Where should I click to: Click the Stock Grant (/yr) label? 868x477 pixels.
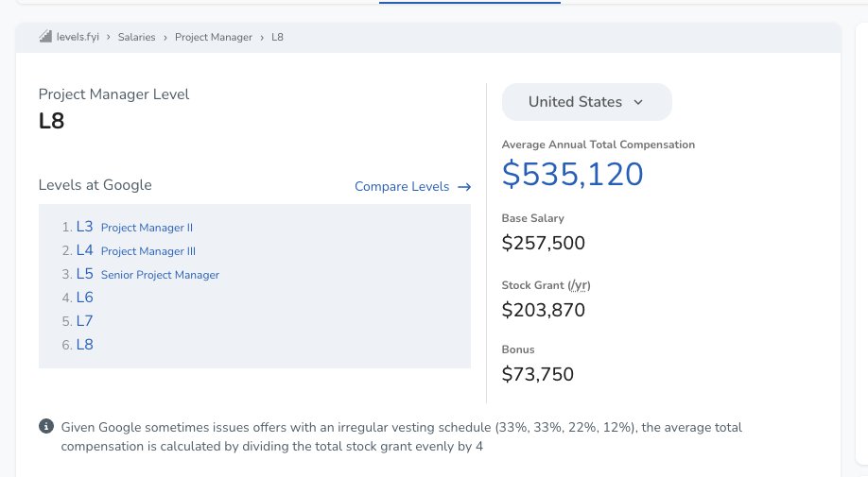click(x=546, y=284)
